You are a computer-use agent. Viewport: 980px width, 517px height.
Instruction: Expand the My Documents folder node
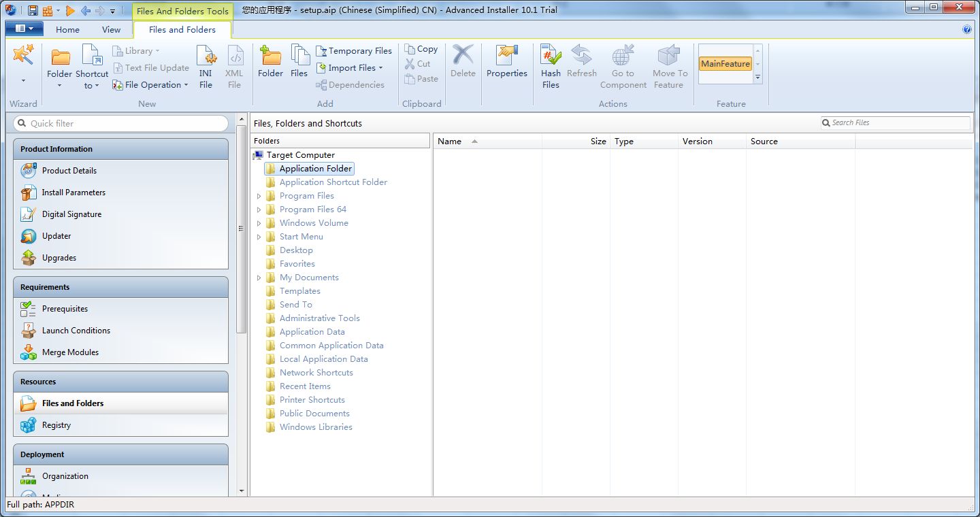(x=259, y=278)
